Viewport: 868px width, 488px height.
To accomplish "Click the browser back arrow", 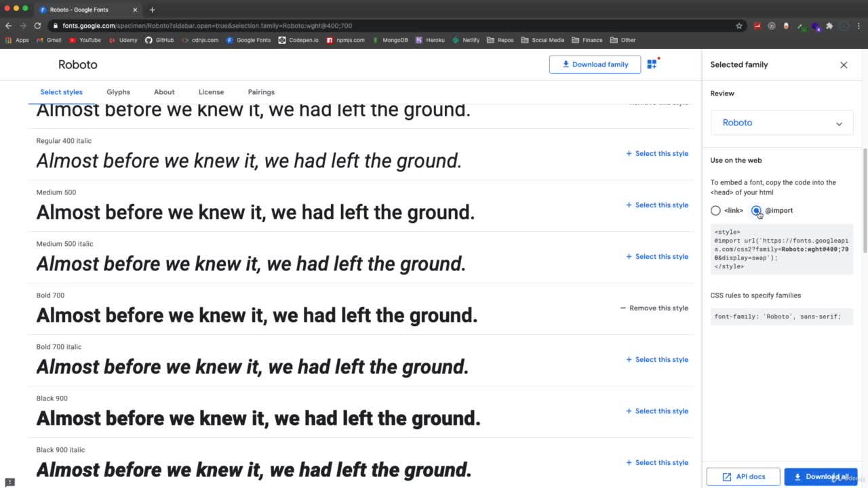I will [x=8, y=26].
